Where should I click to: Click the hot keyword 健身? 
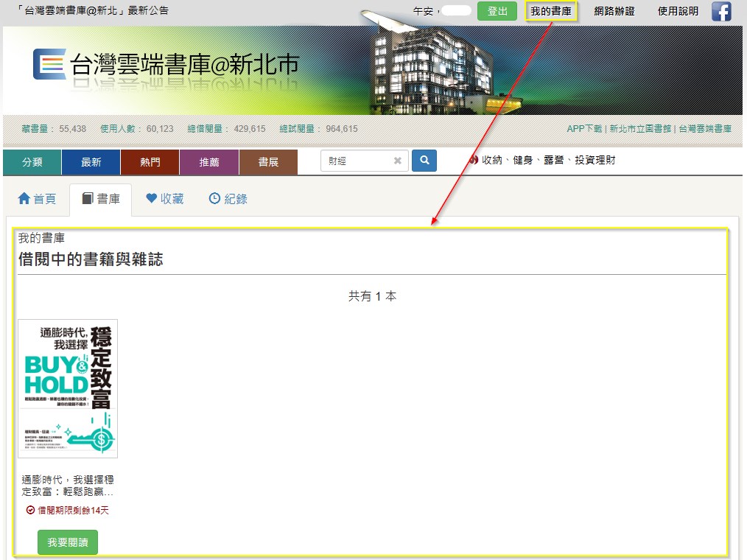click(522, 160)
